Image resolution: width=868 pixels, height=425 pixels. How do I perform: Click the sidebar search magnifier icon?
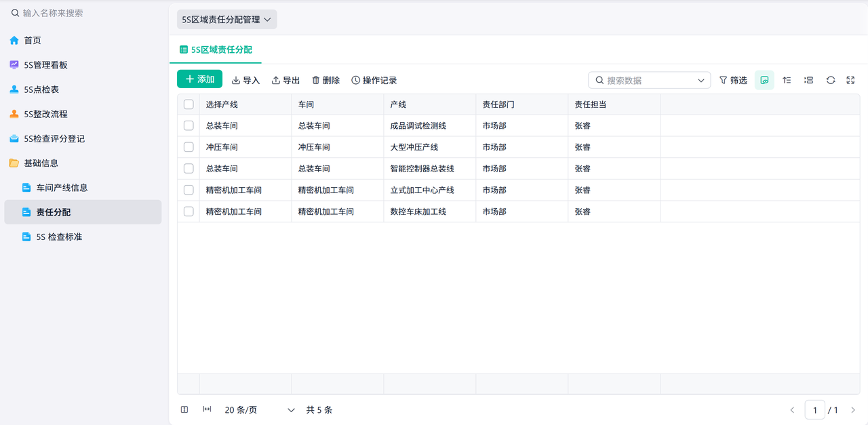(x=15, y=13)
